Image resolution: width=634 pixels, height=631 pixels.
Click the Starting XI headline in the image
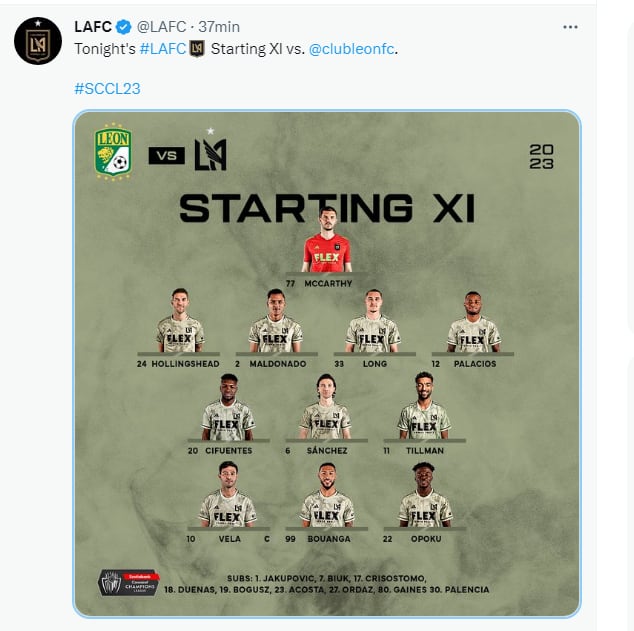[x=326, y=207]
